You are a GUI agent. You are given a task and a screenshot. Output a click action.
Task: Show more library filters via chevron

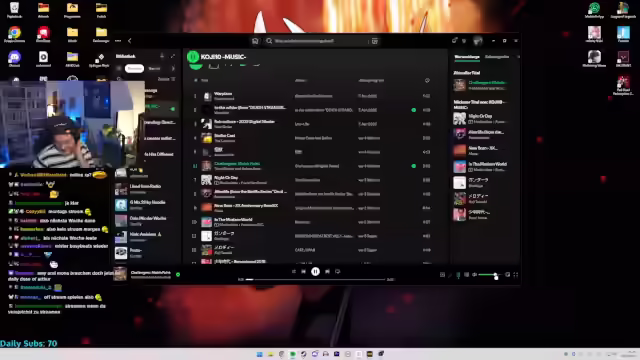click(173, 69)
